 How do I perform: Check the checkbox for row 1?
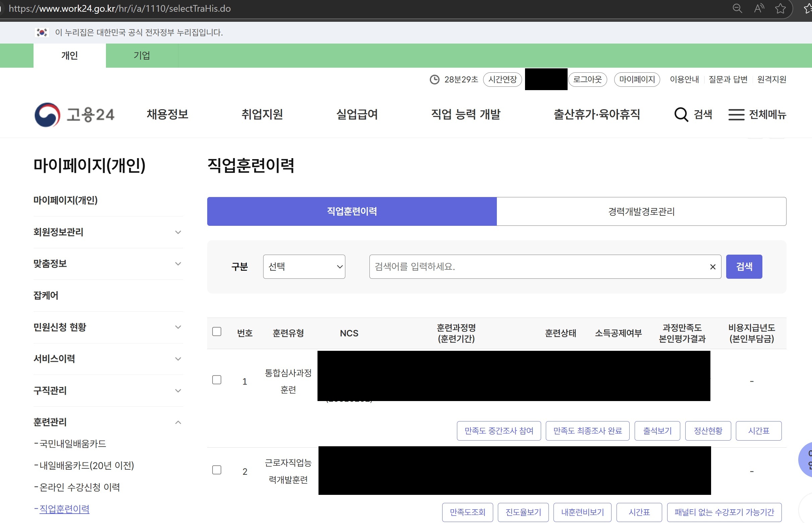(x=217, y=380)
